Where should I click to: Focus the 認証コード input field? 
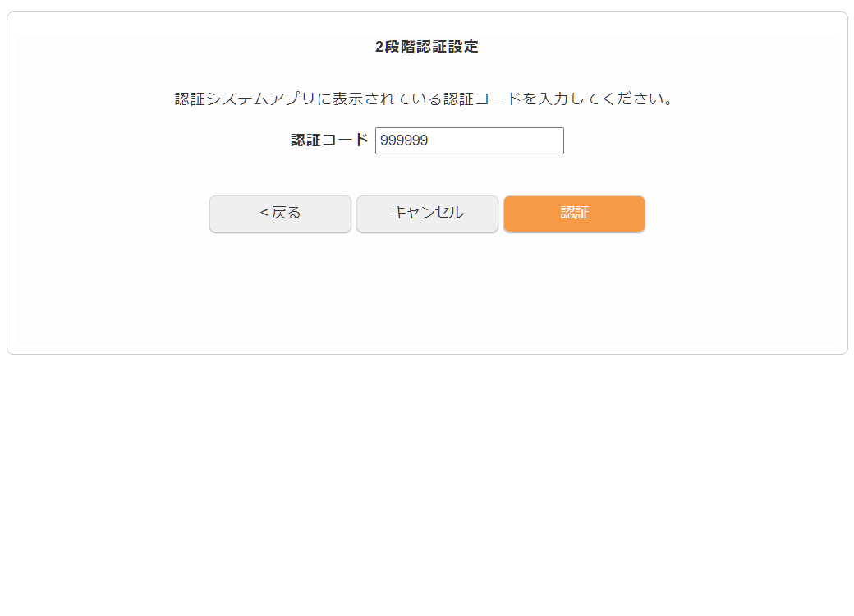[470, 140]
